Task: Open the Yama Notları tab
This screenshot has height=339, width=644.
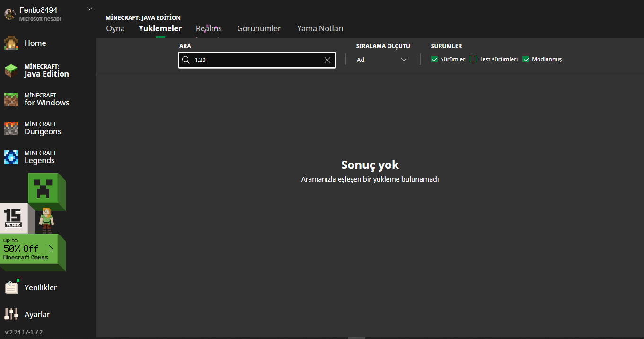Action: pos(320,28)
